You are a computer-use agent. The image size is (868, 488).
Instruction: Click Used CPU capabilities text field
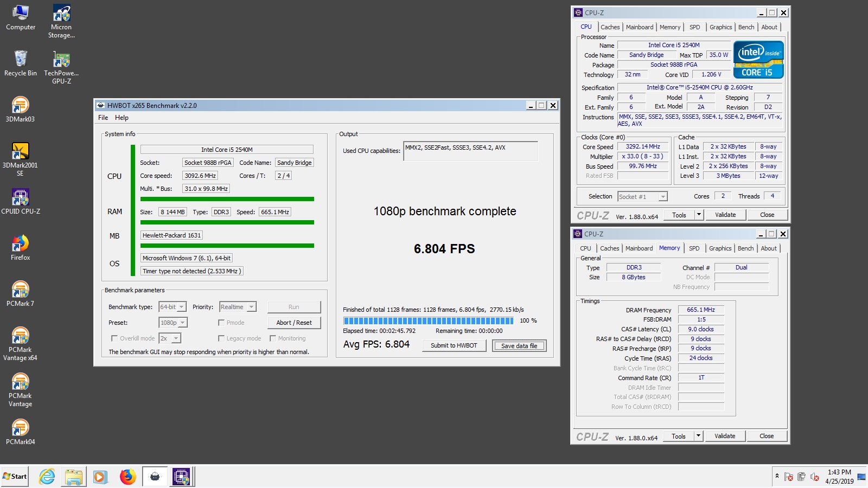471,151
